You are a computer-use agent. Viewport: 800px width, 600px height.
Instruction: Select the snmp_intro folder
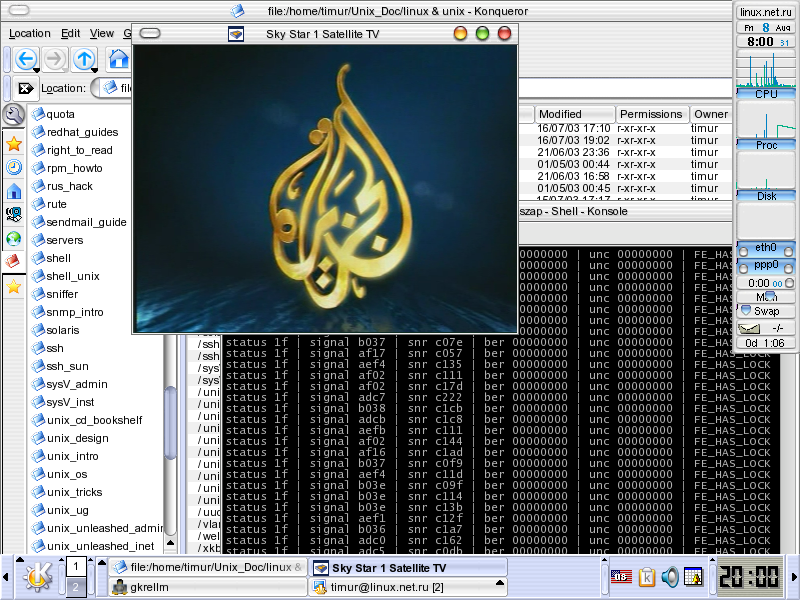point(68,312)
